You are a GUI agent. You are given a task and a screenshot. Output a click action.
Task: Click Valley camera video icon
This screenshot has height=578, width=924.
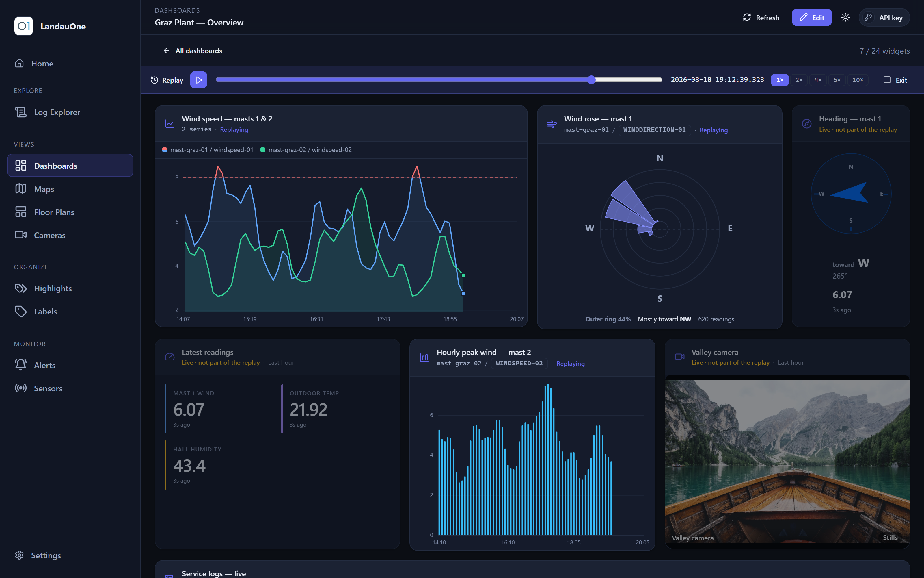point(680,357)
